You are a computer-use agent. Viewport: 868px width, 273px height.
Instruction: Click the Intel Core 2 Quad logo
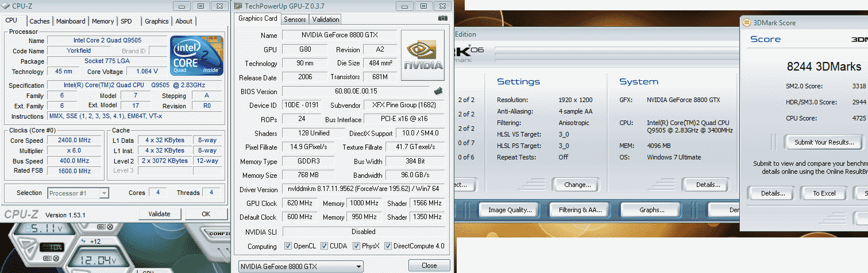tap(196, 56)
